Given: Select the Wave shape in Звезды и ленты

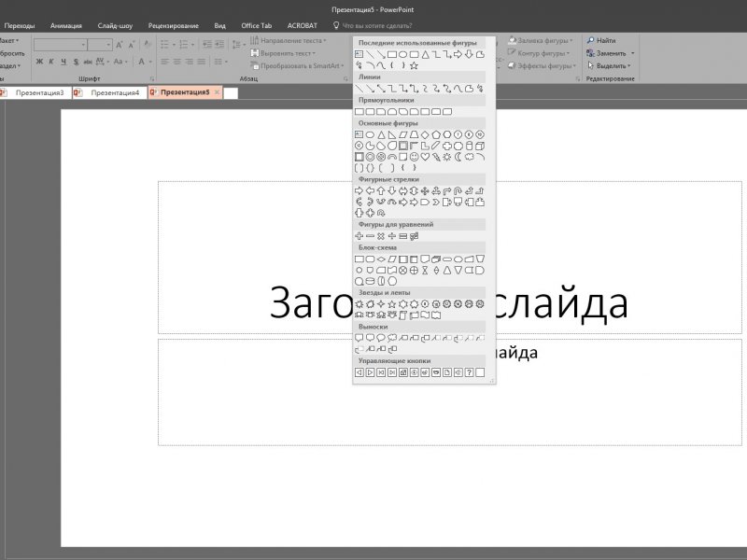Looking at the screenshot, I should click(425, 315).
